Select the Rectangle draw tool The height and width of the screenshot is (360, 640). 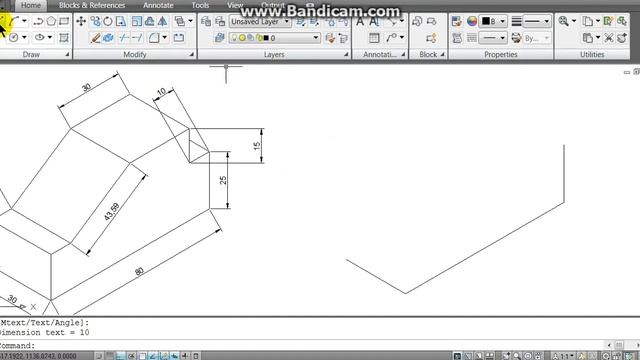coord(64,21)
